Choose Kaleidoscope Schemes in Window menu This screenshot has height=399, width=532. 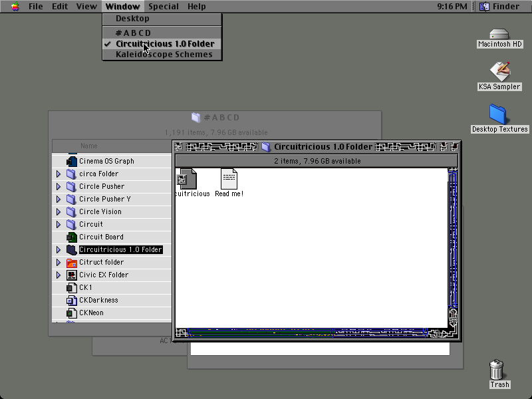[x=162, y=55]
